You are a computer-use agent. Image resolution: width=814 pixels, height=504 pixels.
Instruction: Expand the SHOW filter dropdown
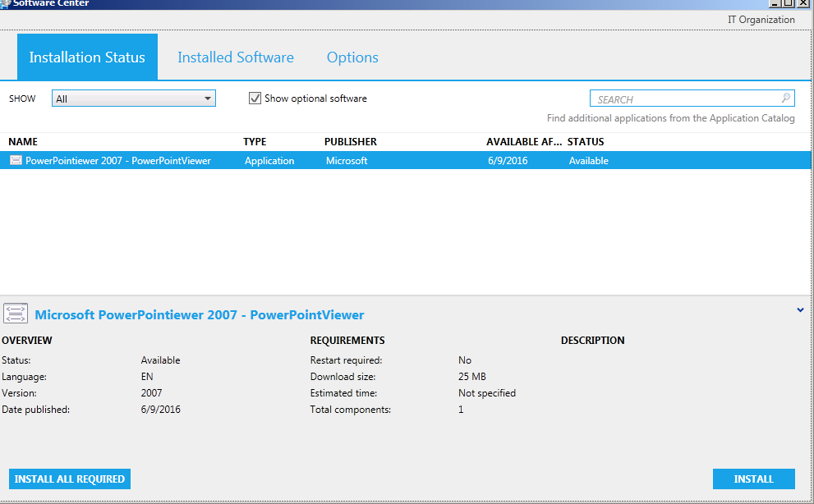pos(133,99)
